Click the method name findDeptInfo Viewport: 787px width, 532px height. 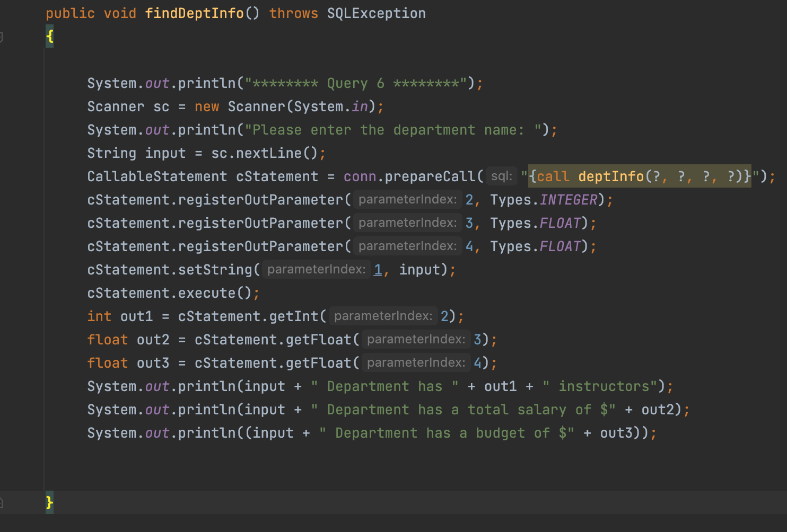click(196, 13)
